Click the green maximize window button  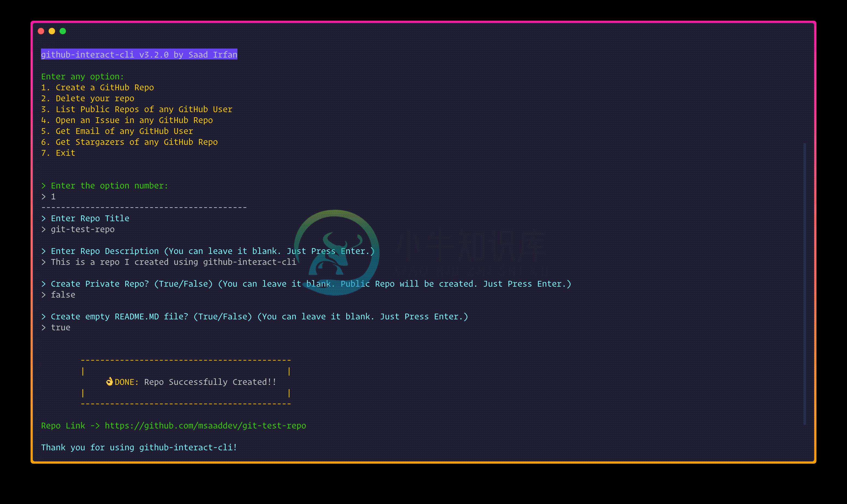point(63,31)
